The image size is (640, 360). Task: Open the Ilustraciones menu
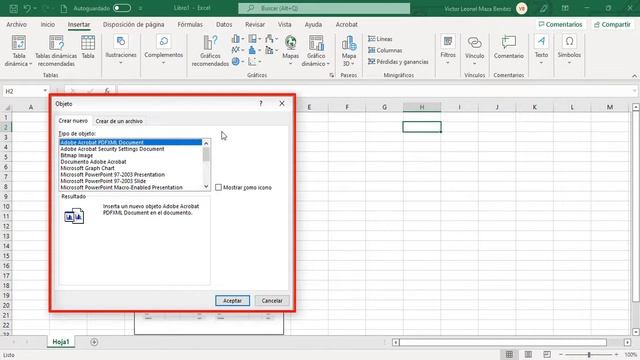(x=121, y=50)
